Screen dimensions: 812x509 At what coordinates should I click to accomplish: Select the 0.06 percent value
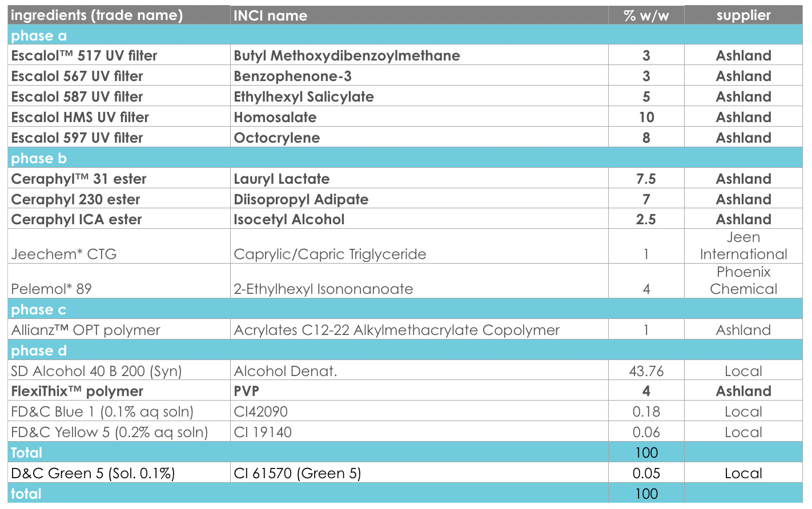click(646, 432)
